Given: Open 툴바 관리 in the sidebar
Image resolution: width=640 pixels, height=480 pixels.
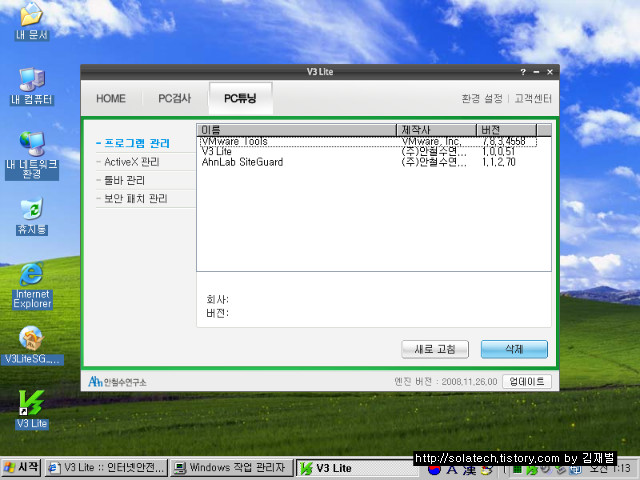Looking at the screenshot, I should (124, 180).
